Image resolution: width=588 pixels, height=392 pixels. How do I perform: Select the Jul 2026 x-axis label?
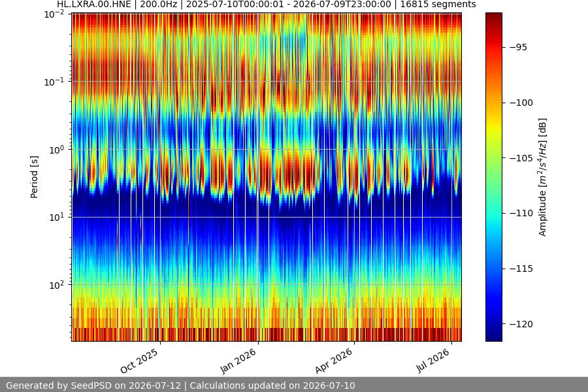point(433,361)
